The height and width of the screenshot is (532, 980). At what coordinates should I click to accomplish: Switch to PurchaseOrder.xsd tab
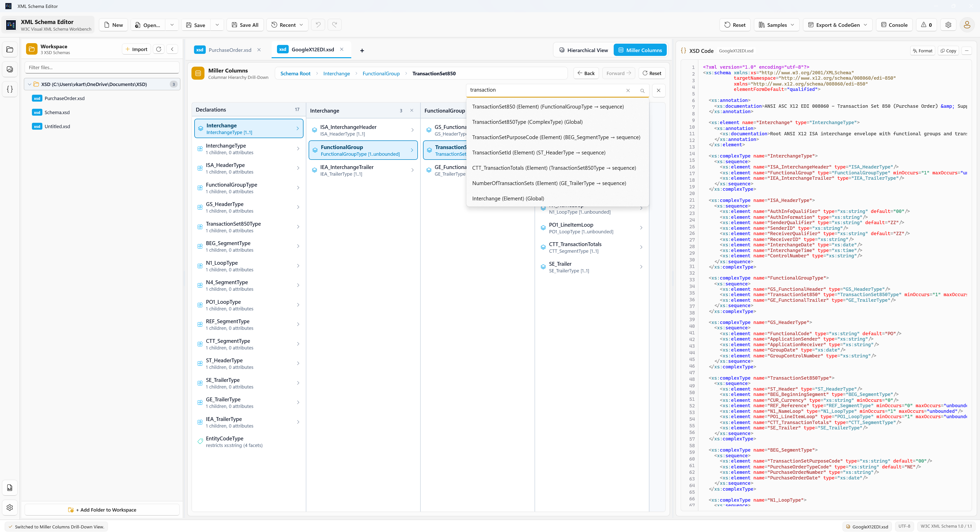point(230,50)
